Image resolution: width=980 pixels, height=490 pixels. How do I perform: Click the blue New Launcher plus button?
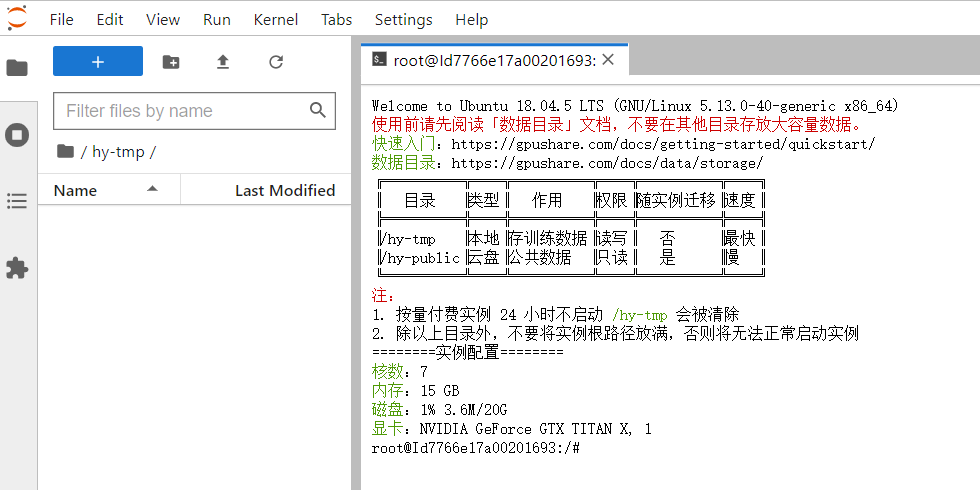98,61
